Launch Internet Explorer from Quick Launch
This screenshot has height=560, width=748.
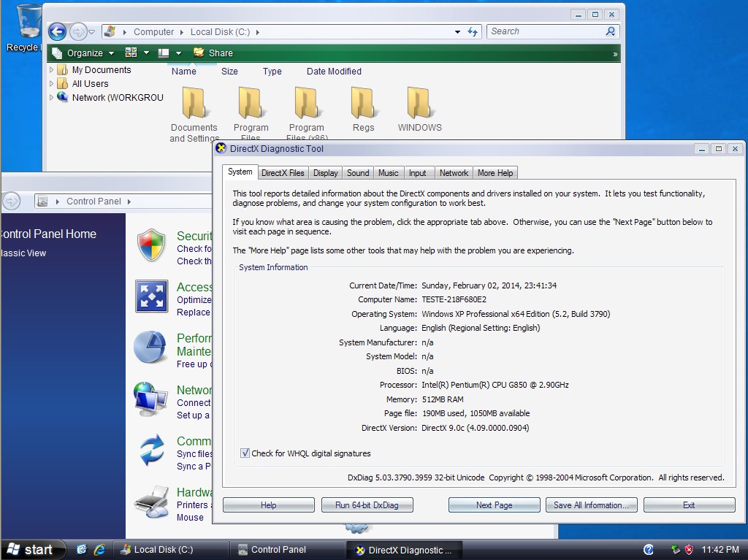click(99, 550)
